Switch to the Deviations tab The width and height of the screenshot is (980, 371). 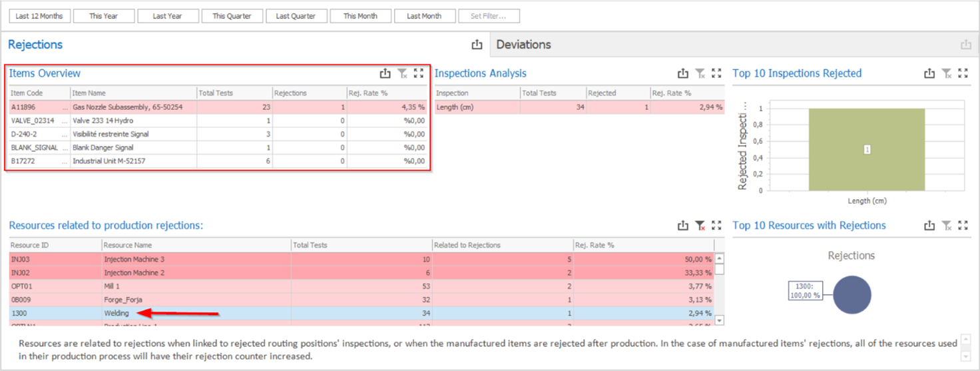(524, 45)
